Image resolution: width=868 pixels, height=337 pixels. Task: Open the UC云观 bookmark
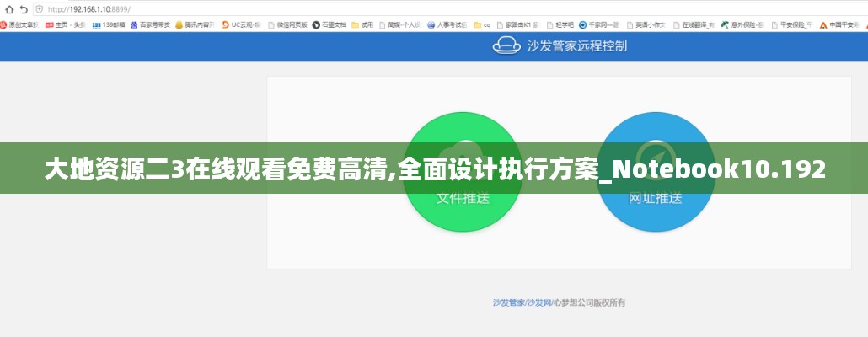(x=241, y=25)
